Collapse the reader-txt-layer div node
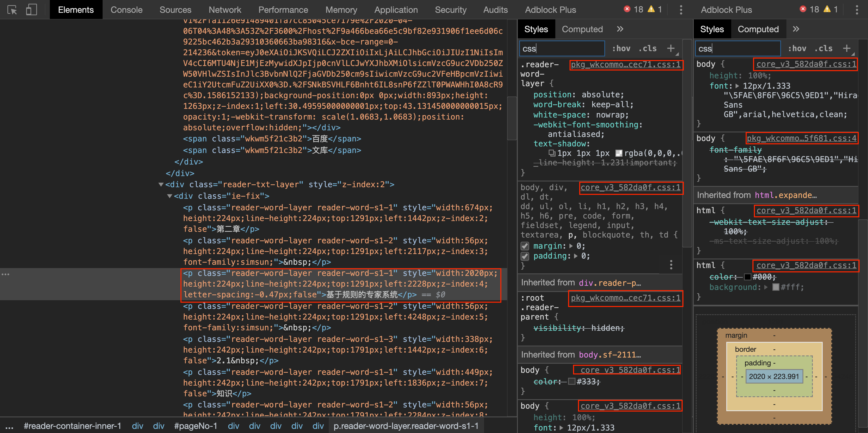The image size is (868, 433). pyautogui.click(x=161, y=185)
